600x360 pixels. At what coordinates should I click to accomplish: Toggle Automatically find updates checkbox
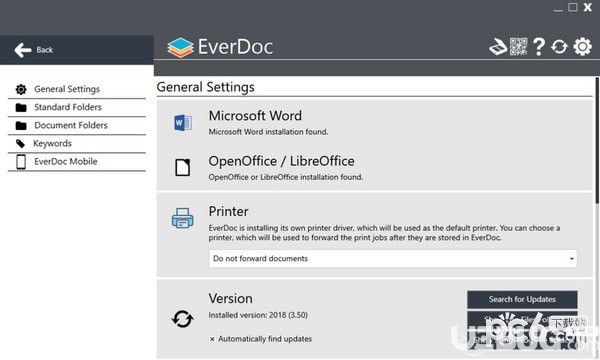tap(212, 339)
